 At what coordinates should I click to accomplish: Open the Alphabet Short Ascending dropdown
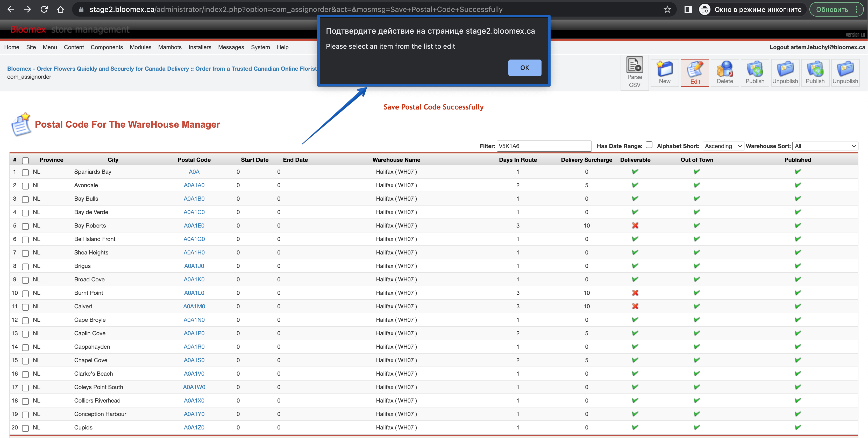(x=723, y=146)
